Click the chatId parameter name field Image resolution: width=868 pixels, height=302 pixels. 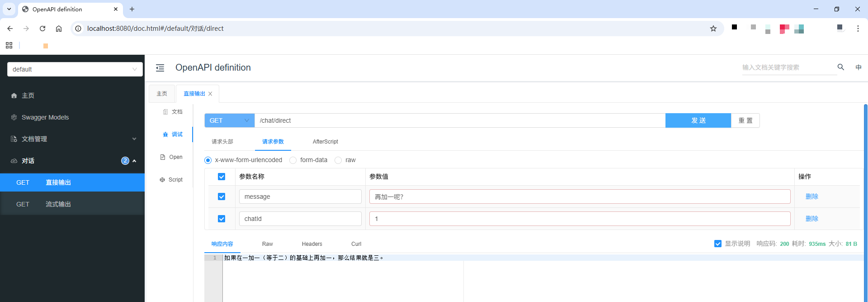(x=300, y=219)
